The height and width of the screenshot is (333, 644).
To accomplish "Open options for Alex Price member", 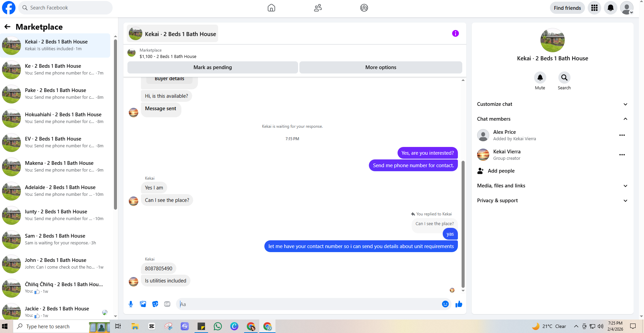I will click(622, 135).
